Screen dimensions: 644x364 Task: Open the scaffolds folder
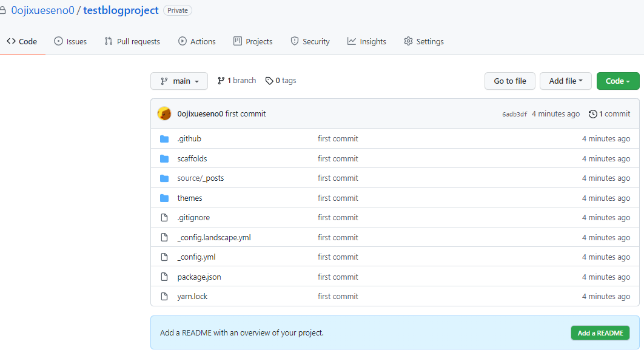pos(192,158)
